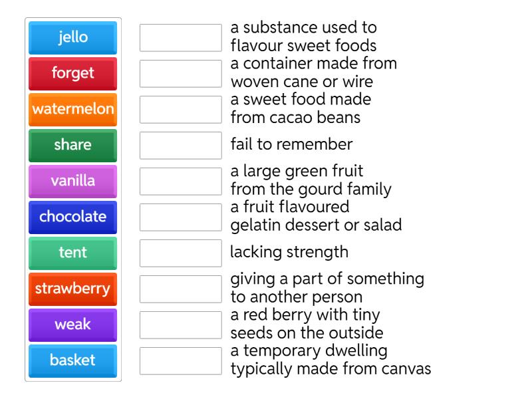Select the basket word tile

72,360
